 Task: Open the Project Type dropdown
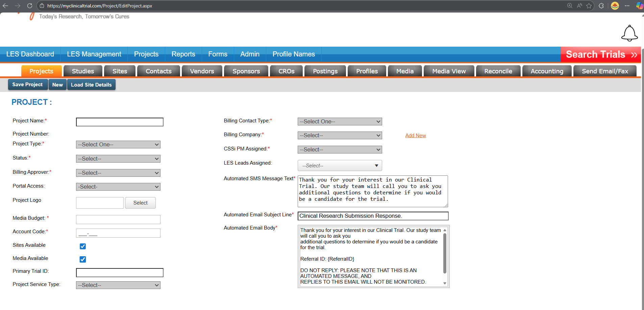click(x=118, y=145)
